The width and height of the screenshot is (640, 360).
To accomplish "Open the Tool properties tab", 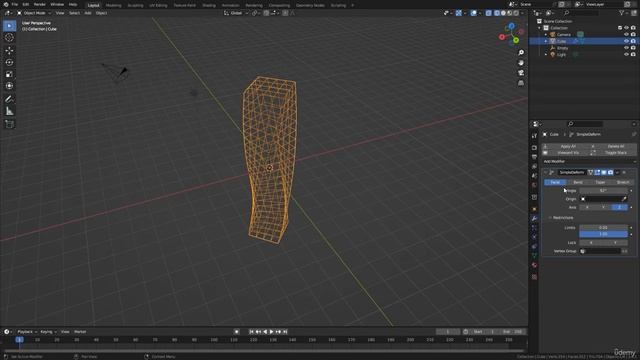I will pos(534,136).
